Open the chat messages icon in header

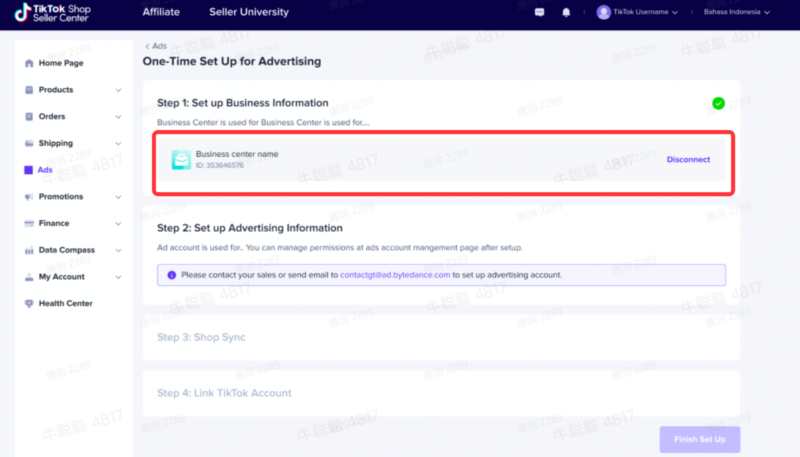[540, 12]
